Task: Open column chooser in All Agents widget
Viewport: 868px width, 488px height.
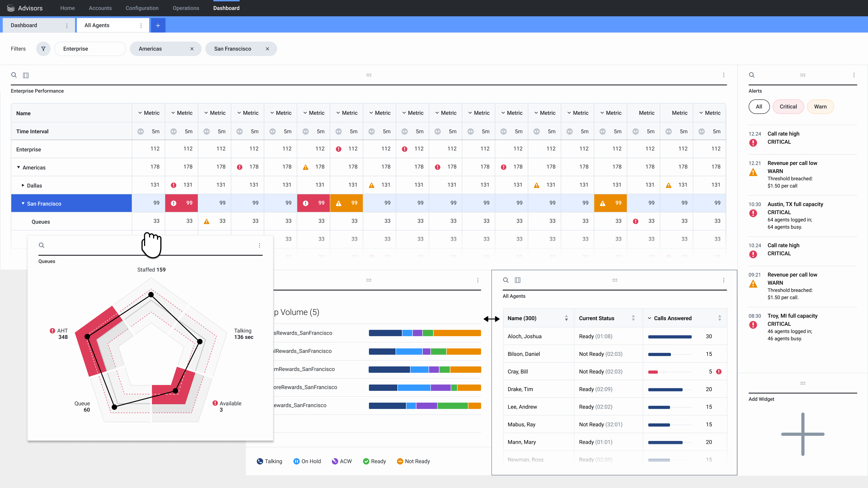Action: point(517,280)
